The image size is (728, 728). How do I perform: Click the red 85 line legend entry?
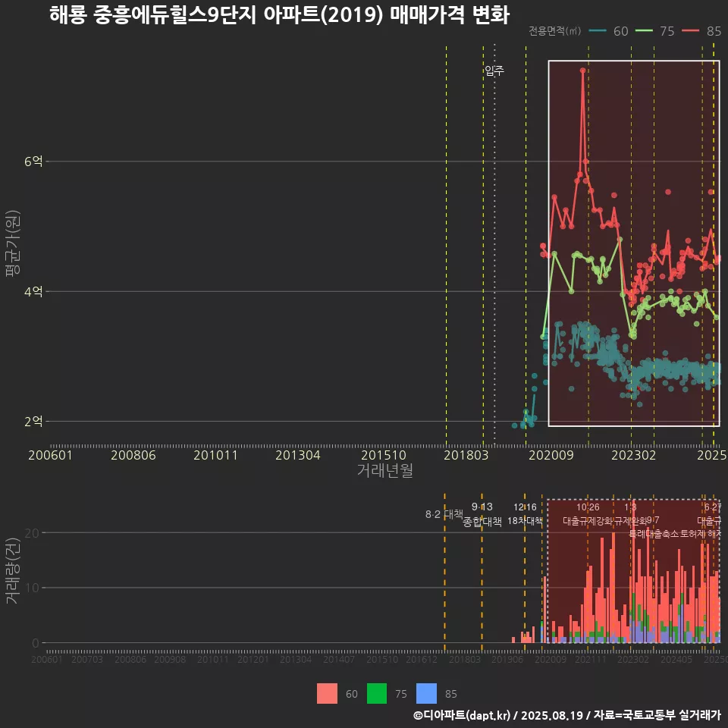(701, 31)
